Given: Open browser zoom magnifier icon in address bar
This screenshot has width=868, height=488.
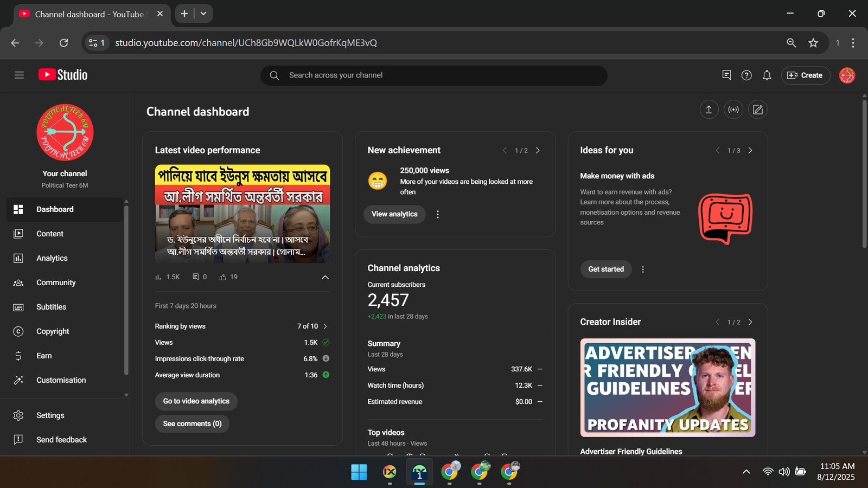Looking at the screenshot, I should click(x=792, y=43).
